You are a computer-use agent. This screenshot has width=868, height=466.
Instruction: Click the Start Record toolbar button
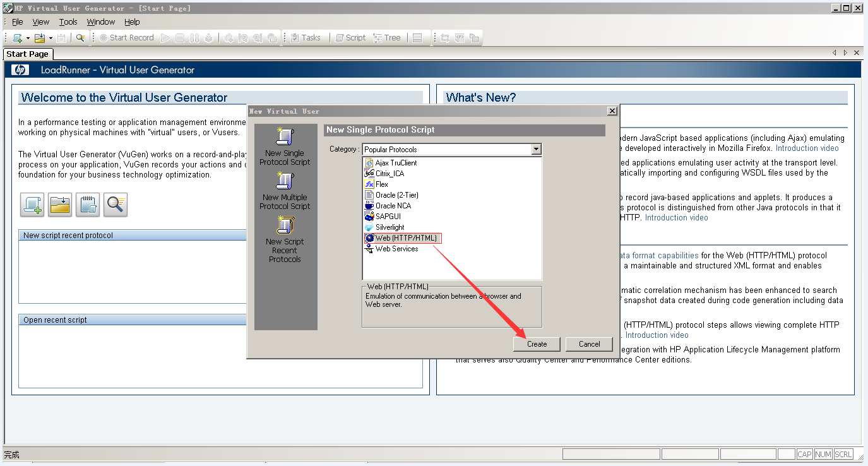(126, 38)
